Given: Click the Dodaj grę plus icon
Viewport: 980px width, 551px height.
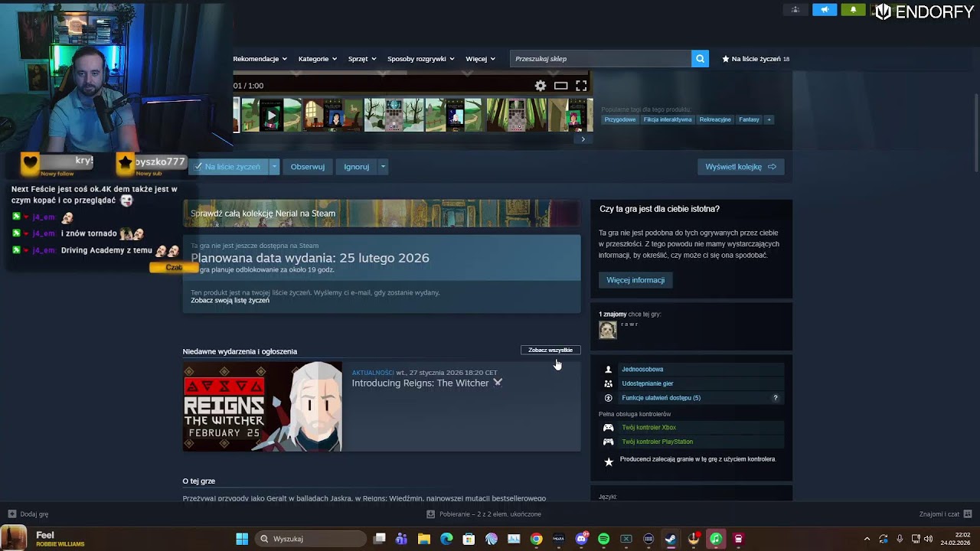Looking at the screenshot, I should [x=11, y=514].
